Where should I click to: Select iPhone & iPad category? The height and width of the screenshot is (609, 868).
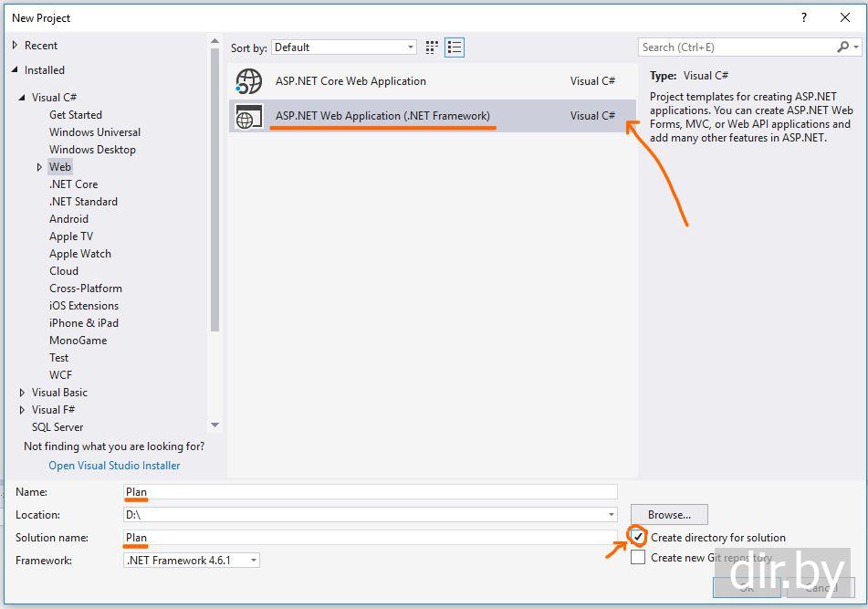[84, 323]
